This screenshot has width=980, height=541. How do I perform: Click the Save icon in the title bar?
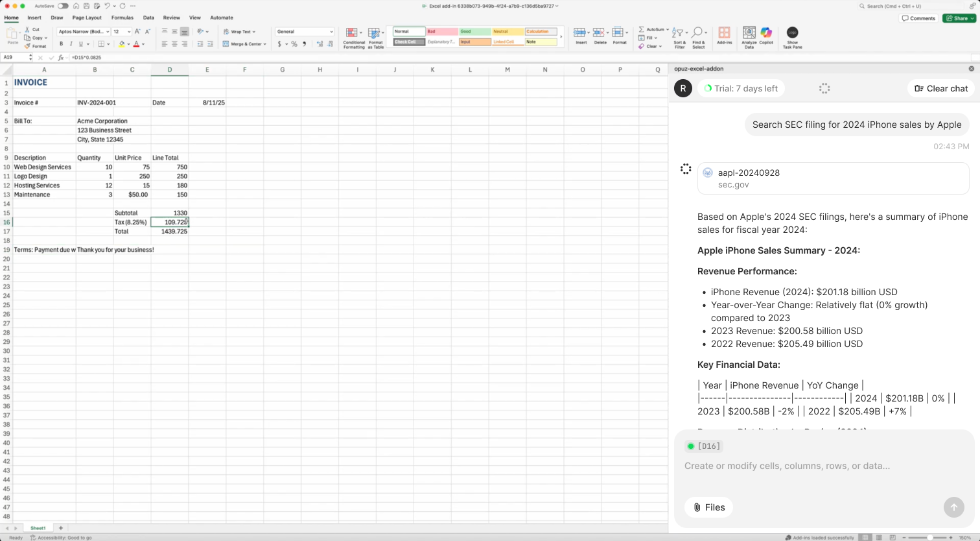point(86,6)
